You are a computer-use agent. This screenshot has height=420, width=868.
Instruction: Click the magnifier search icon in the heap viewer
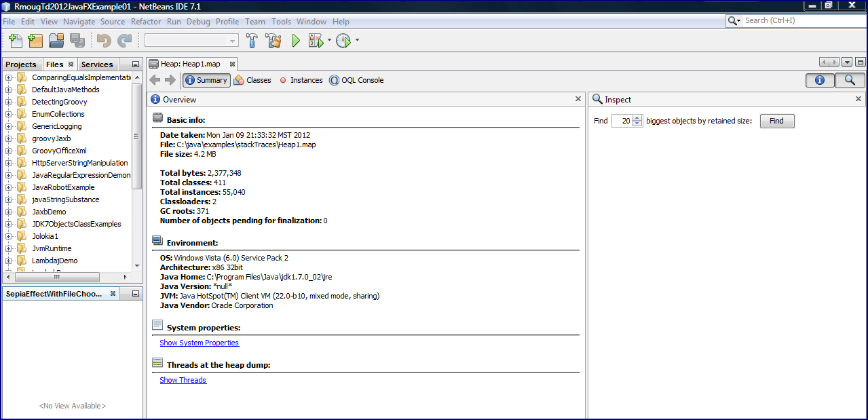pyautogui.click(x=850, y=79)
